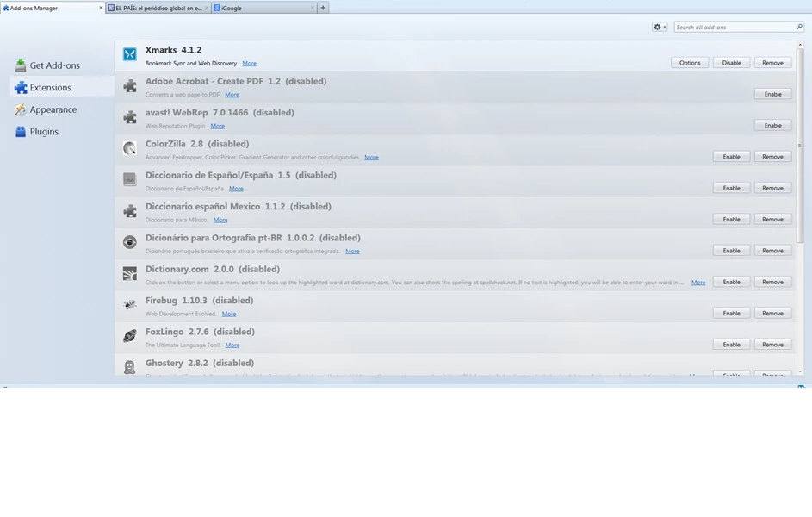This screenshot has height=517, width=812.
Task: Click the Xmarks extension icon
Action: (129, 54)
